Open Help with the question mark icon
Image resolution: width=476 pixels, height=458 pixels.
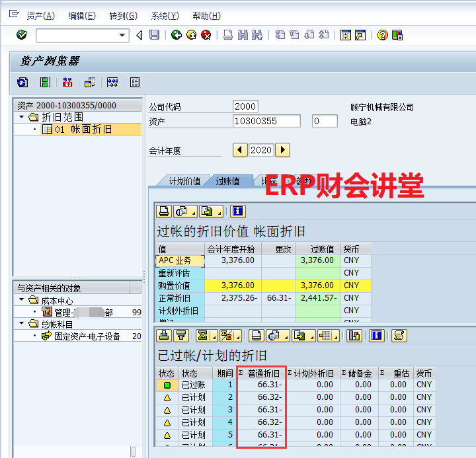(x=382, y=35)
